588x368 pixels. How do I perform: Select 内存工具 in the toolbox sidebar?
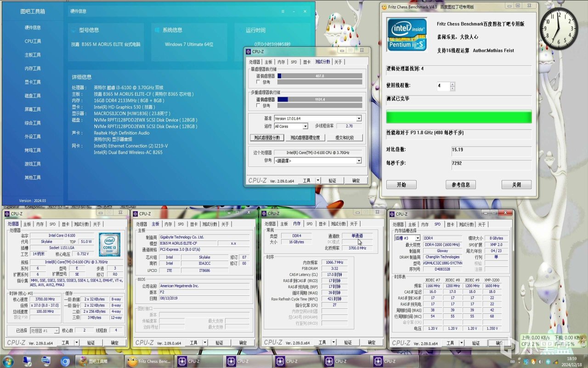coord(33,69)
